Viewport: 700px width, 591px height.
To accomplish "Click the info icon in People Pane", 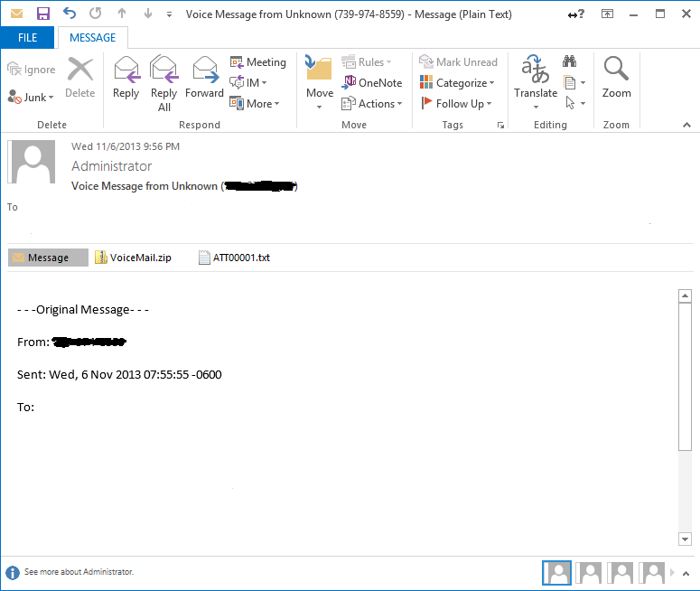I will (x=13, y=573).
